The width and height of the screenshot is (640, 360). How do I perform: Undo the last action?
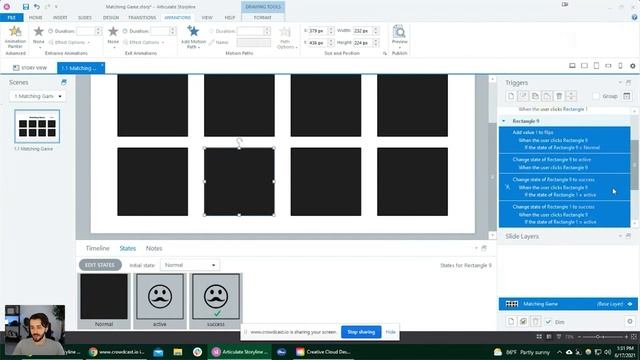pos(37,7)
